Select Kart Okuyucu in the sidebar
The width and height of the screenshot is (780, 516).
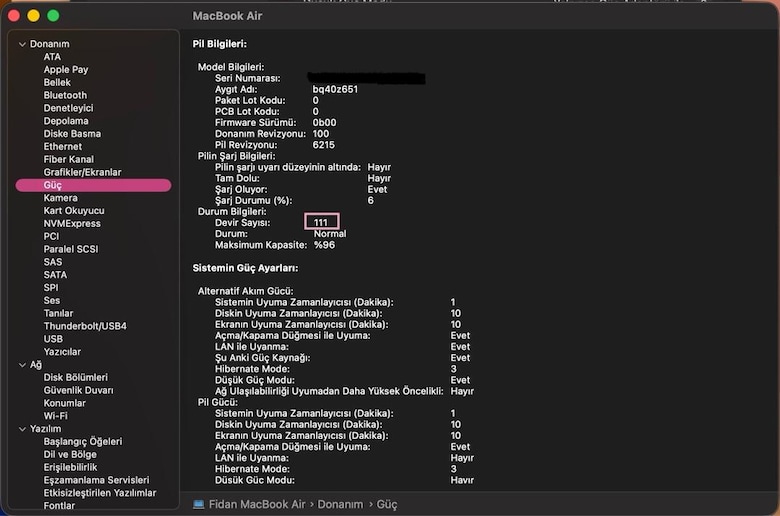74,211
